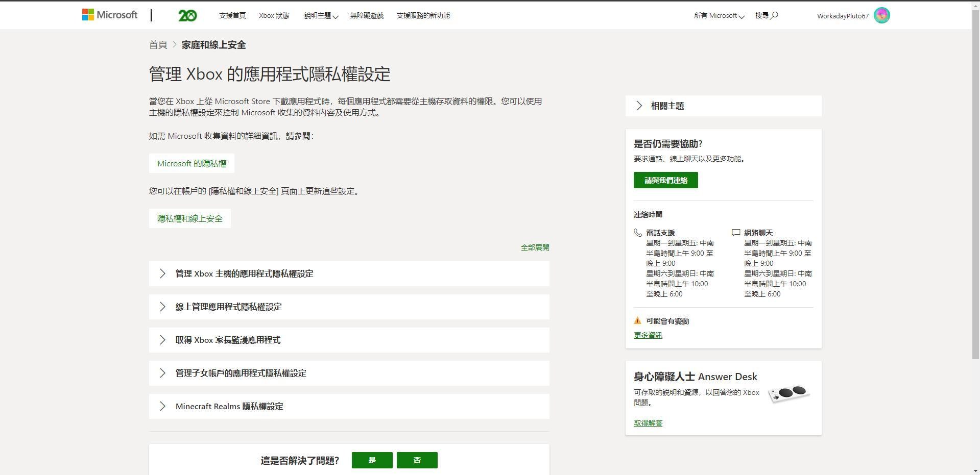The image size is (980, 475).
Task: Click 電話支援 label
Action: click(660, 233)
